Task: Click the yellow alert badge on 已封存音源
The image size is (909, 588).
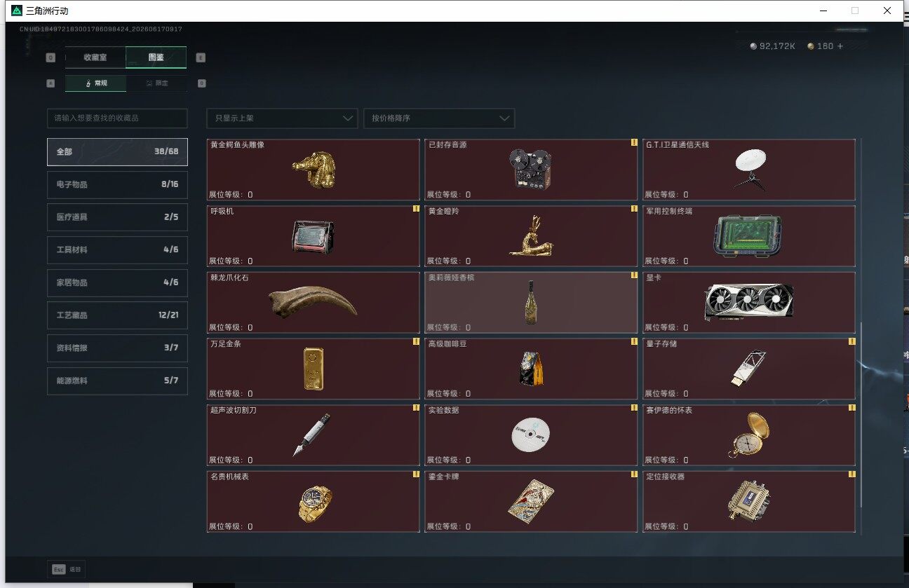Action: coord(634,142)
